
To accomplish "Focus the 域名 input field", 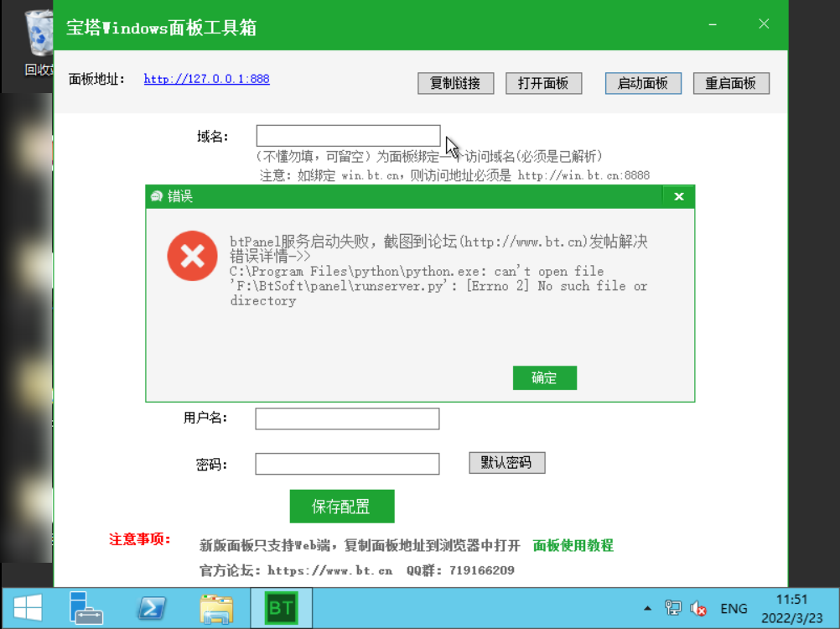I will 348,136.
